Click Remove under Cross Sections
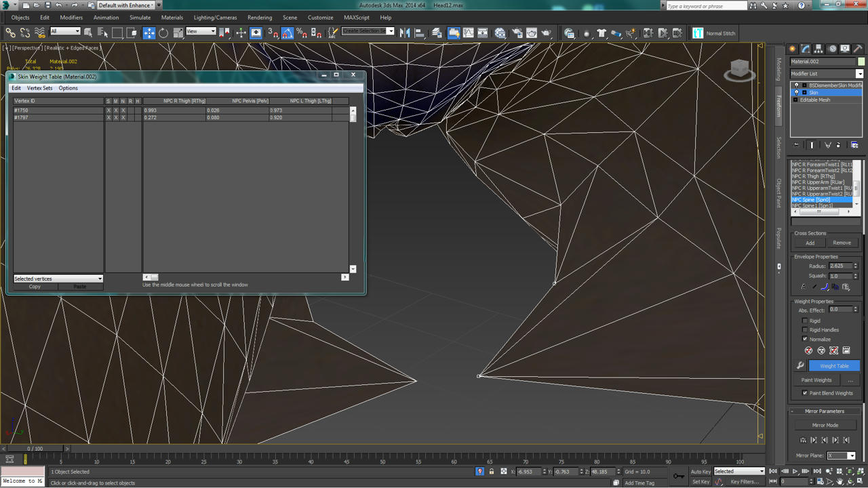 [842, 243]
